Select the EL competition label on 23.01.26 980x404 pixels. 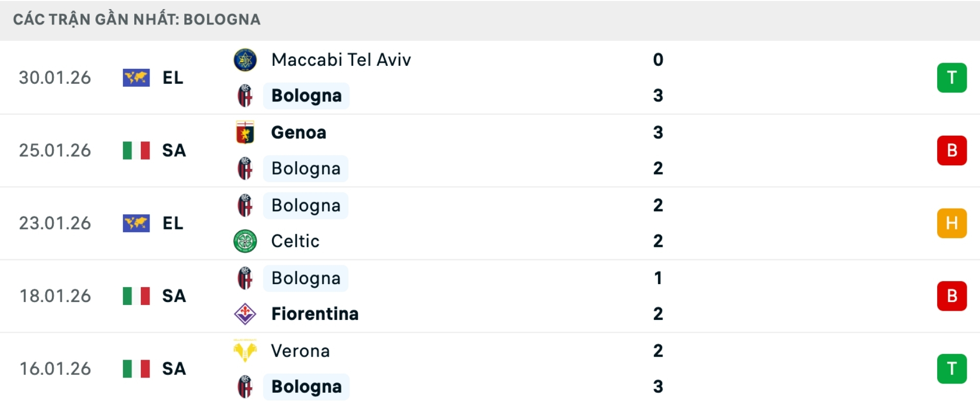[174, 223]
